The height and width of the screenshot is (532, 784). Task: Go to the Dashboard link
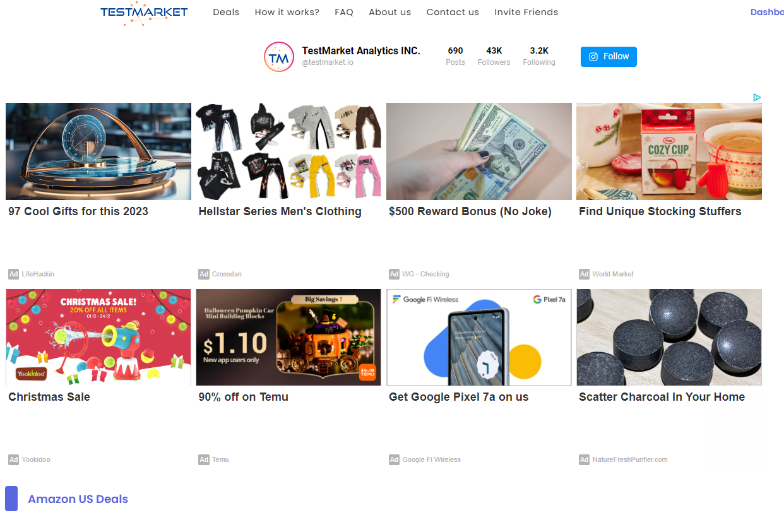[x=767, y=12]
